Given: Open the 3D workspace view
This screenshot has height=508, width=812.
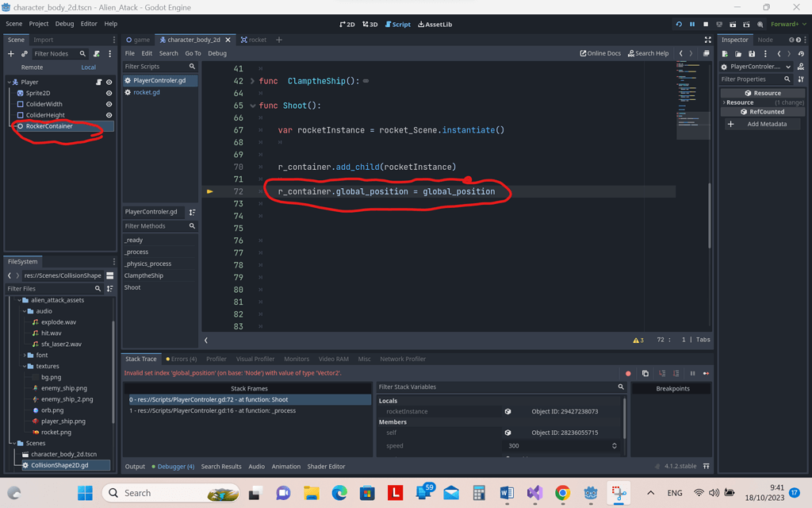Looking at the screenshot, I should (x=370, y=24).
